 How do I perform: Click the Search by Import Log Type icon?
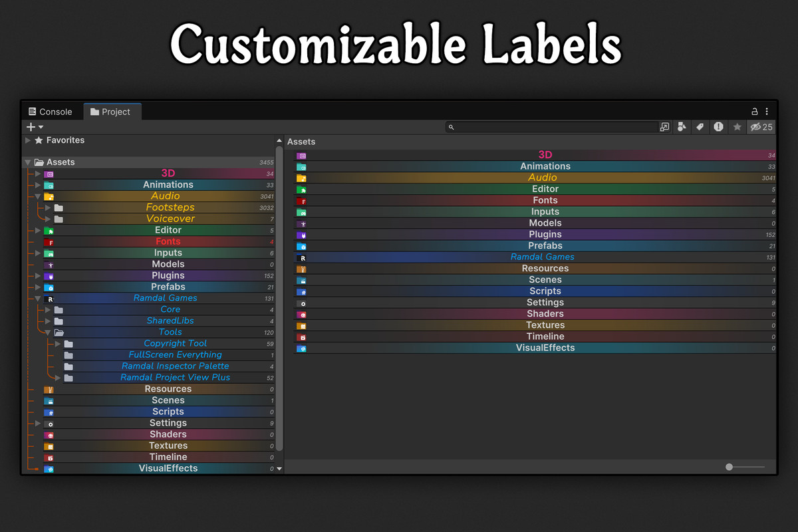tap(718, 127)
